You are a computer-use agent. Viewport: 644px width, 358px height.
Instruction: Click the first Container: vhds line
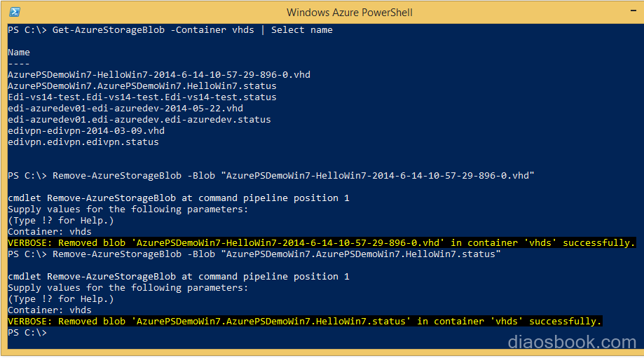click(50, 232)
